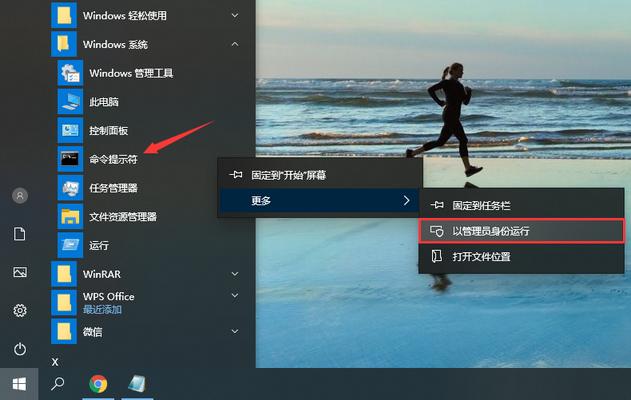Viewport: 631px width, 400px height.
Task: Click the Power icon in Start sidebar
Action: point(20,348)
